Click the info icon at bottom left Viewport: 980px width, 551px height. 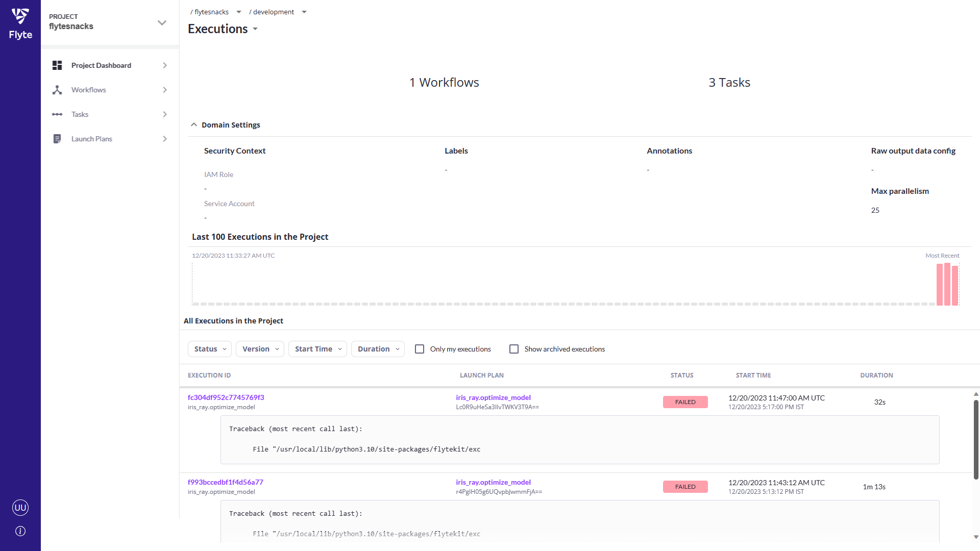coord(20,531)
